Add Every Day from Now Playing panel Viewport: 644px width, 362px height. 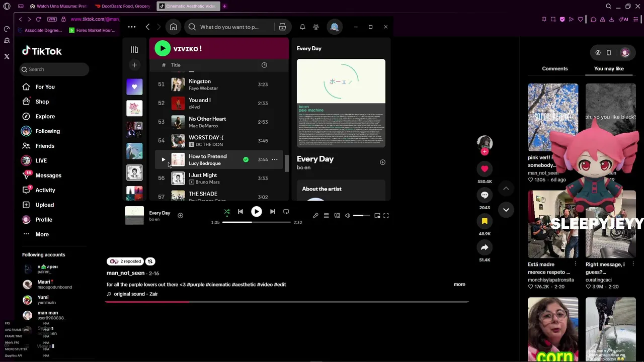382,162
